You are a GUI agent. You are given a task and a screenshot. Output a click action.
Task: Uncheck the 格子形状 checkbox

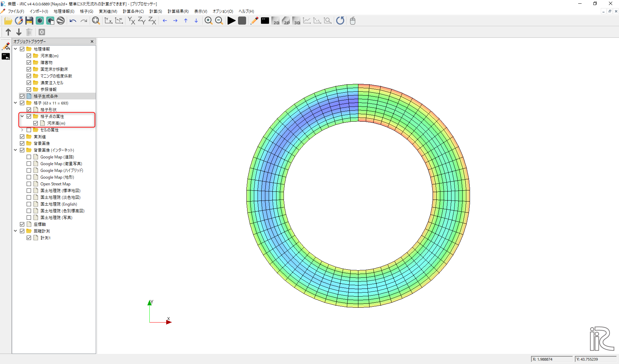pos(29,110)
